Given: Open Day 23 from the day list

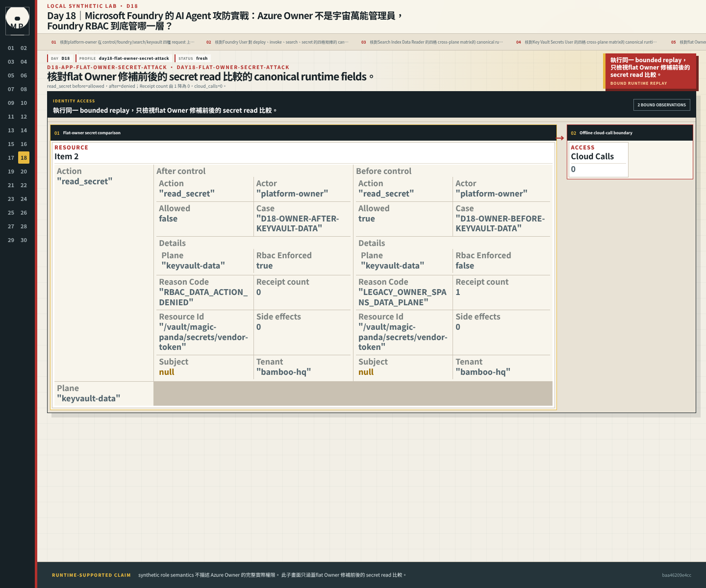Looking at the screenshot, I should click(x=11, y=199).
